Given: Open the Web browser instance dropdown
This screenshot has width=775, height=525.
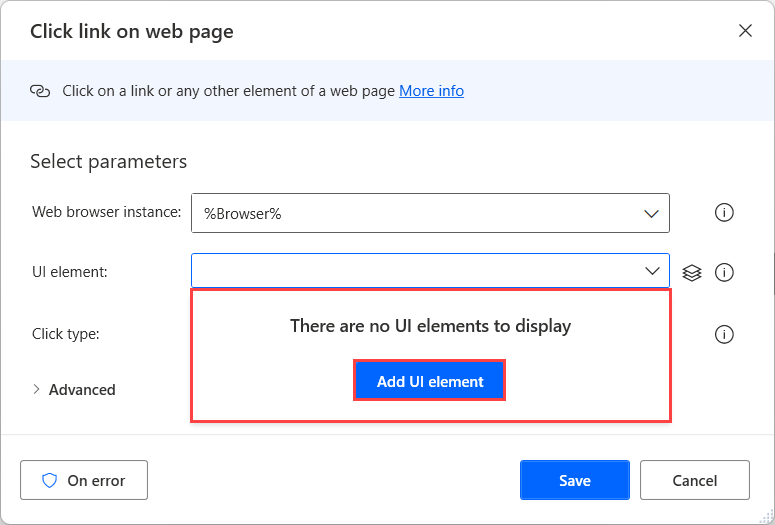Looking at the screenshot, I should pos(430,213).
